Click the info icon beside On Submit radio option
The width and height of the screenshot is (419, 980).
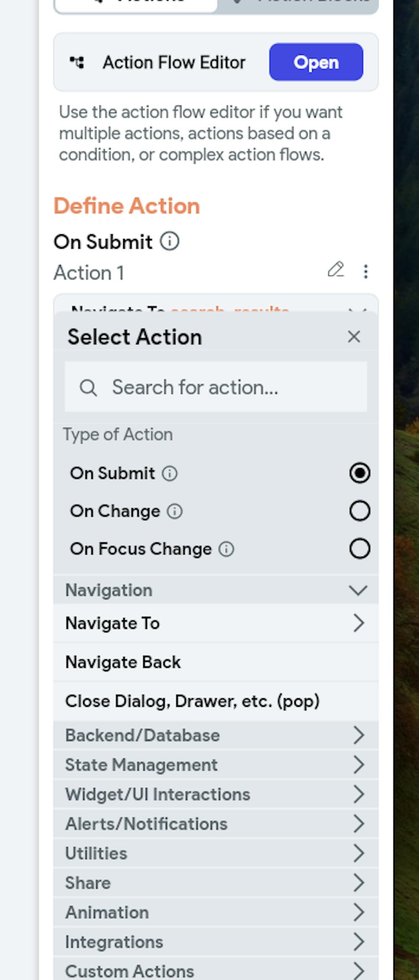pos(170,474)
